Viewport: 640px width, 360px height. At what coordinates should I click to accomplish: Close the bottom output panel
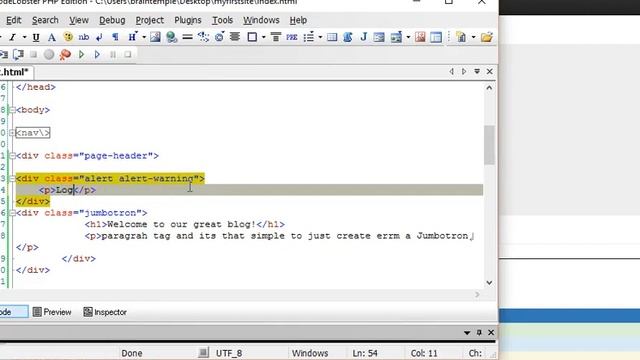(x=491, y=333)
